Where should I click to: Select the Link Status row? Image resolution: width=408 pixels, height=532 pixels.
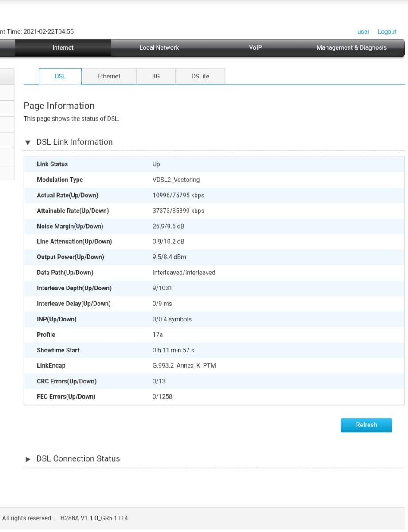pyautogui.click(x=214, y=164)
